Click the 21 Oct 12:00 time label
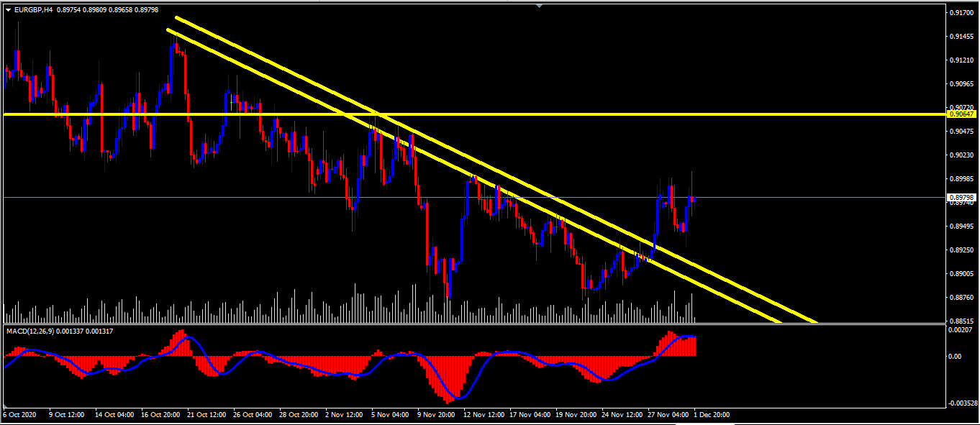This screenshot has height=425, width=980. click(x=207, y=415)
